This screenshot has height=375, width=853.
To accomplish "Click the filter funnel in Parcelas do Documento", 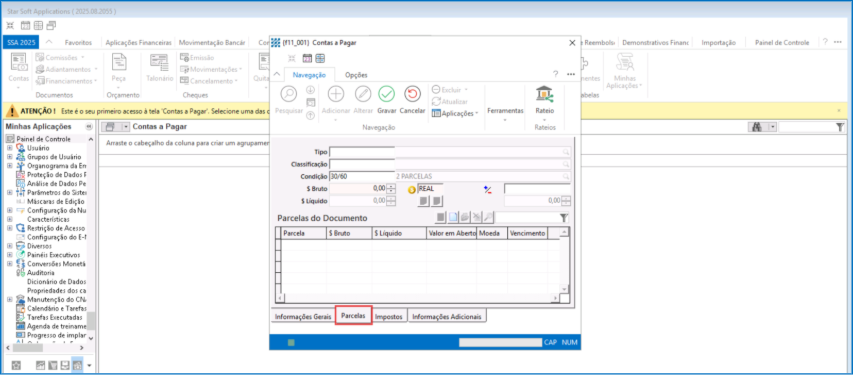I will coord(564,218).
